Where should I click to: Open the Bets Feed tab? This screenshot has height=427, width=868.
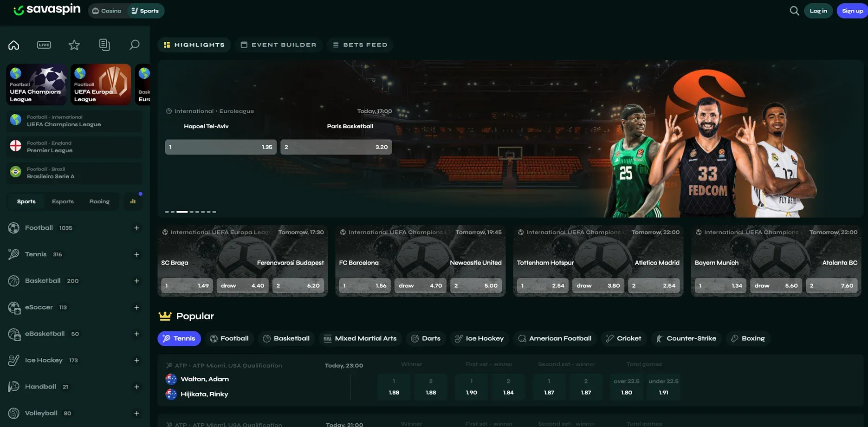[360, 45]
